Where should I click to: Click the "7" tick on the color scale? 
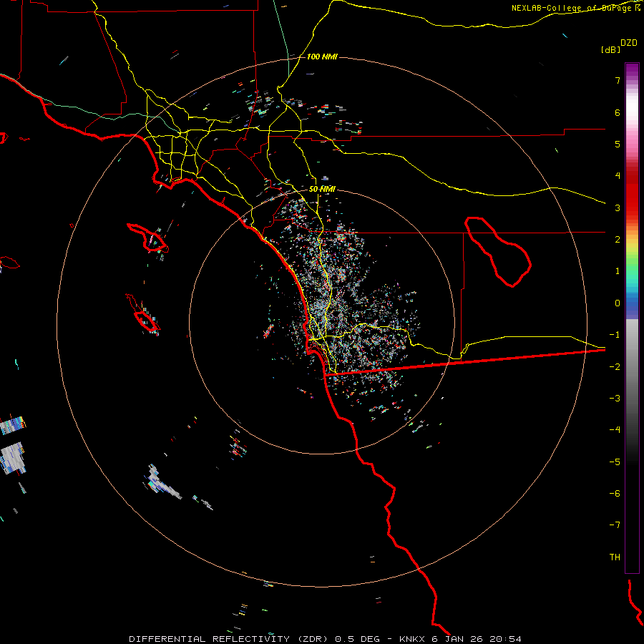pos(618,80)
